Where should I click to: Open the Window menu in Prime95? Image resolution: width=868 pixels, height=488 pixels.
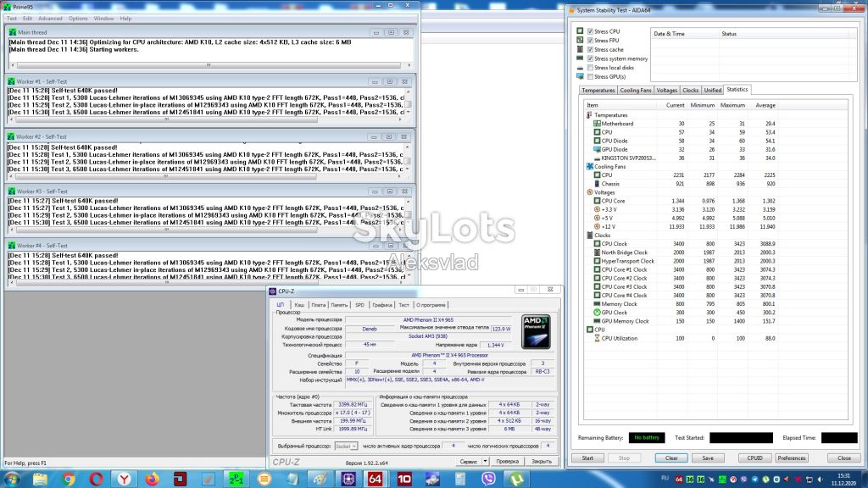click(x=103, y=19)
